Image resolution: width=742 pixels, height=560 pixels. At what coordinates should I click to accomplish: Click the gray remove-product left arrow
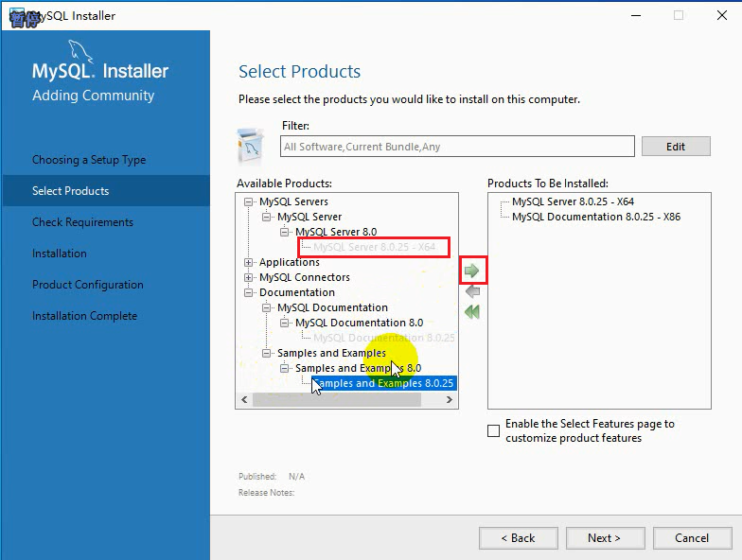[x=472, y=291]
